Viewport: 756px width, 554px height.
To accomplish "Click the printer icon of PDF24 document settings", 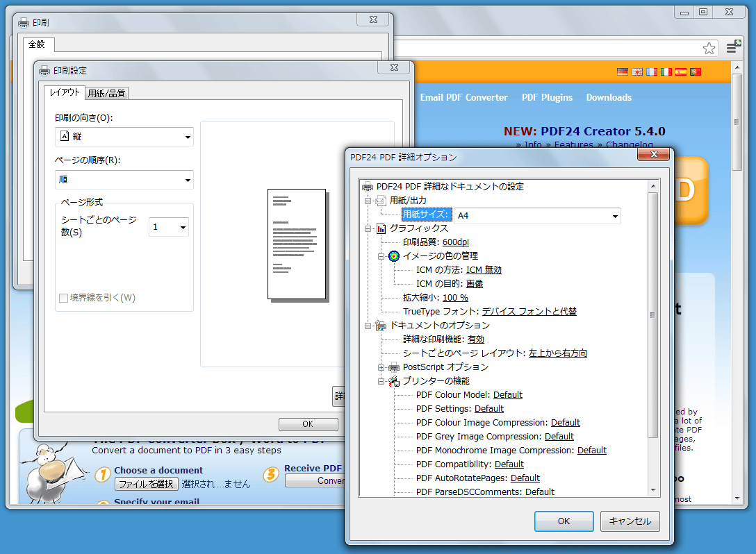I will (x=368, y=187).
